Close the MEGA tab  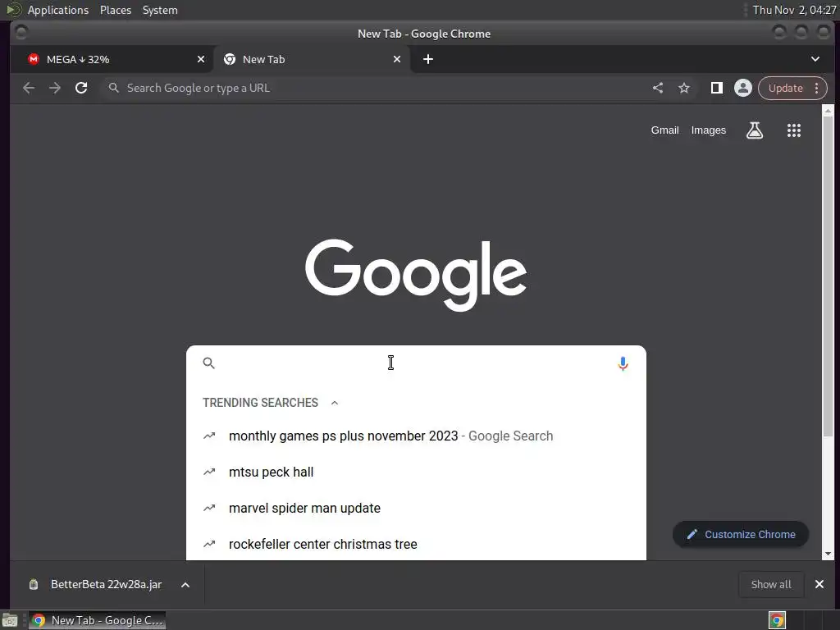click(201, 59)
